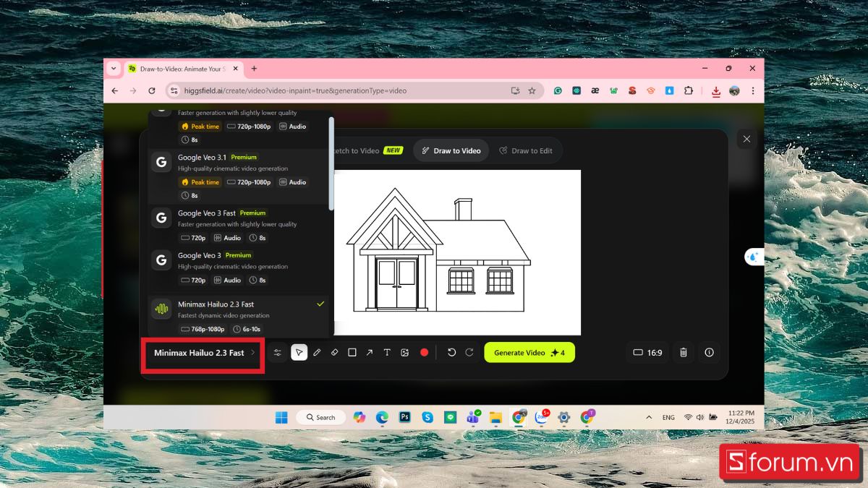Image resolution: width=868 pixels, height=488 pixels.
Task: Click the floating water-drop side widget
Action: pos(754,257)
